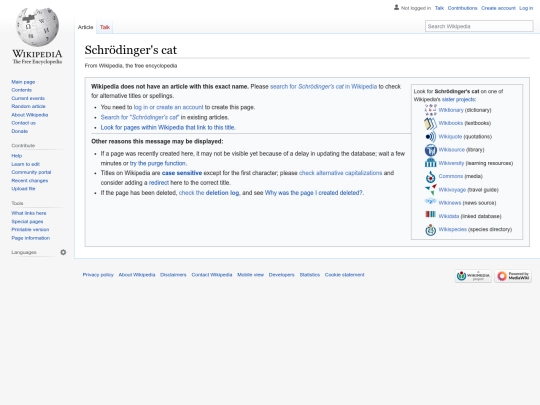Focus the Search Wikipedia field

479,26
